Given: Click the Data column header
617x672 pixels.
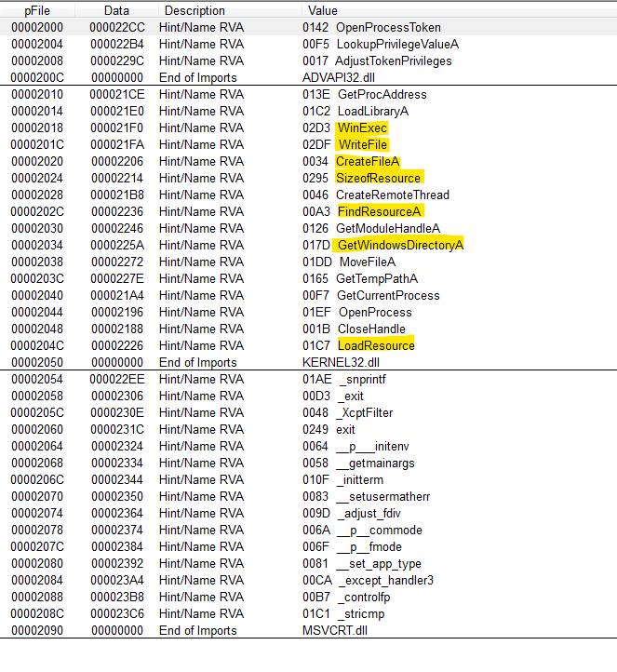Looking at the screenshot, I should pyautogui.click(x=116, y=10).
